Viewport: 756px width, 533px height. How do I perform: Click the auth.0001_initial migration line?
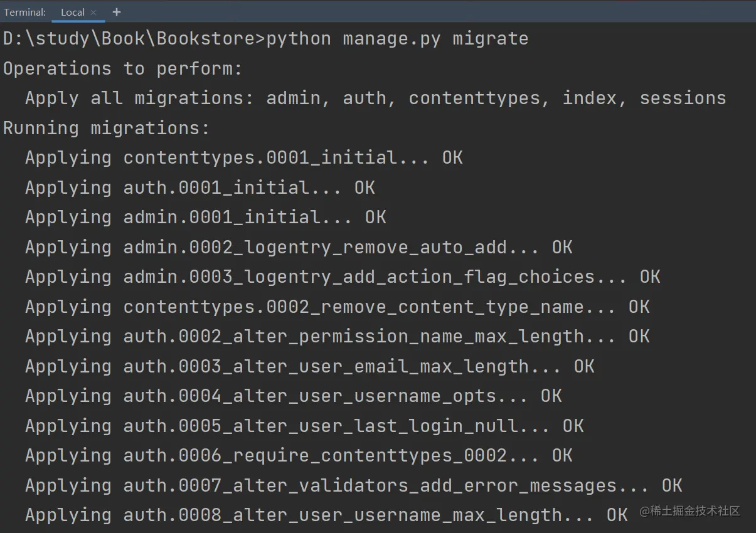coord(200,188)
